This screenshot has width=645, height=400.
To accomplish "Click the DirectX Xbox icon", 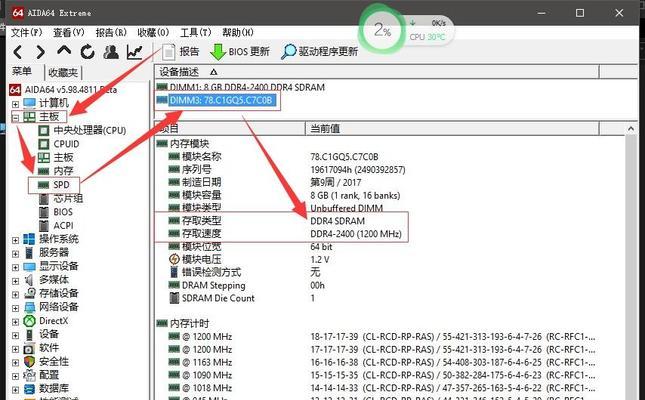I will [30, 321].
